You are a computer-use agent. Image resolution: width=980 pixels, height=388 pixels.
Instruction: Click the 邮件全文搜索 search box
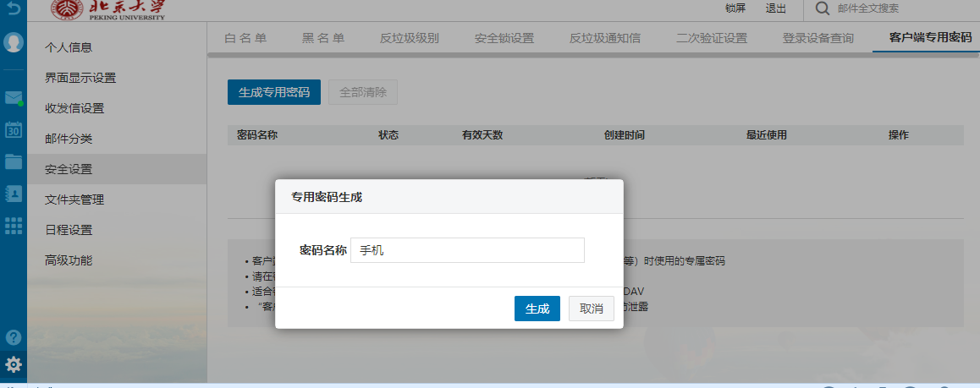[897, 8]
